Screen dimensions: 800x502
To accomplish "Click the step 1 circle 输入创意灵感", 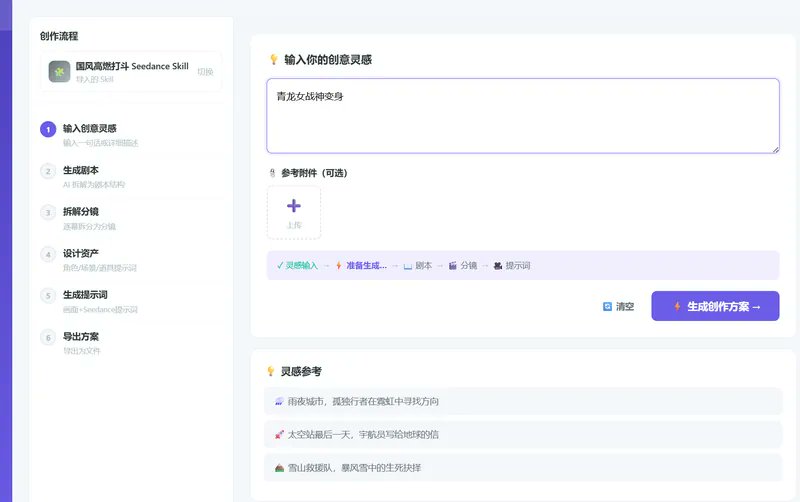I will 48,130.
